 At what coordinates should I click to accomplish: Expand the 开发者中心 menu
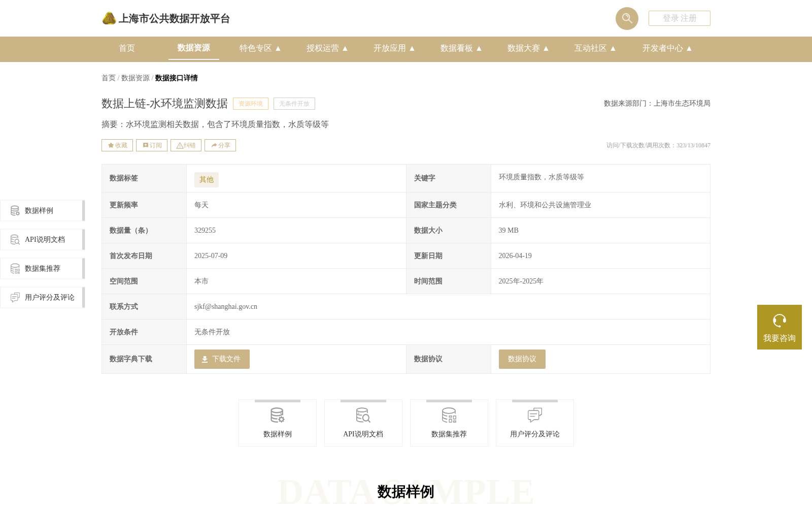point(667,48)
